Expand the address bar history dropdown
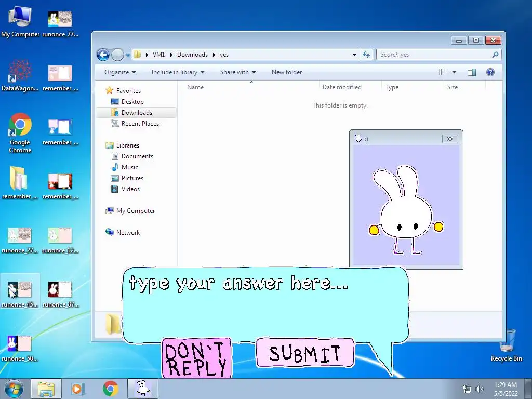Image resolution: width=532 pixels, height=399 pixels. 354,55
